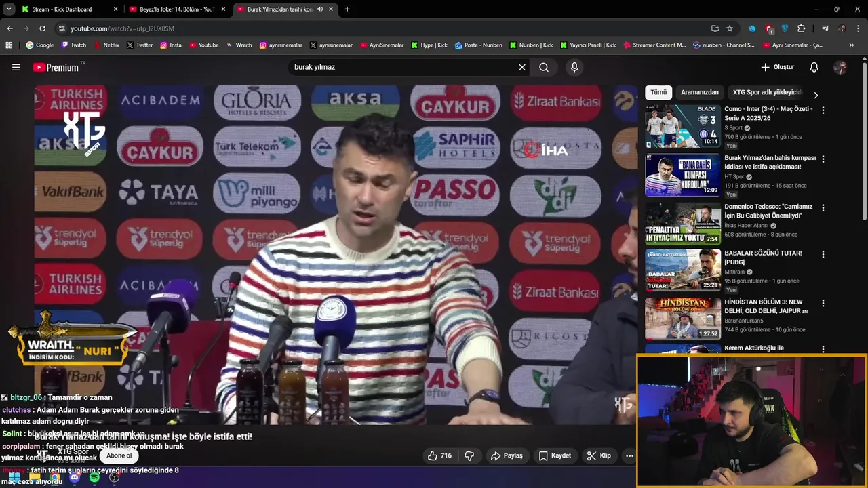Open options for HİNDİSTAN BÖLÜM 3 video
868x488 pixels.
(x=823, y=303)
